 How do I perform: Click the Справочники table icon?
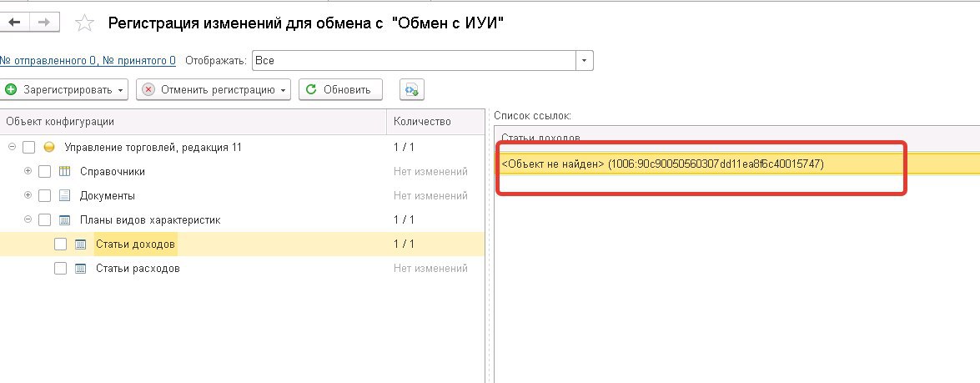pyautogui.click(x=64, y=171)
